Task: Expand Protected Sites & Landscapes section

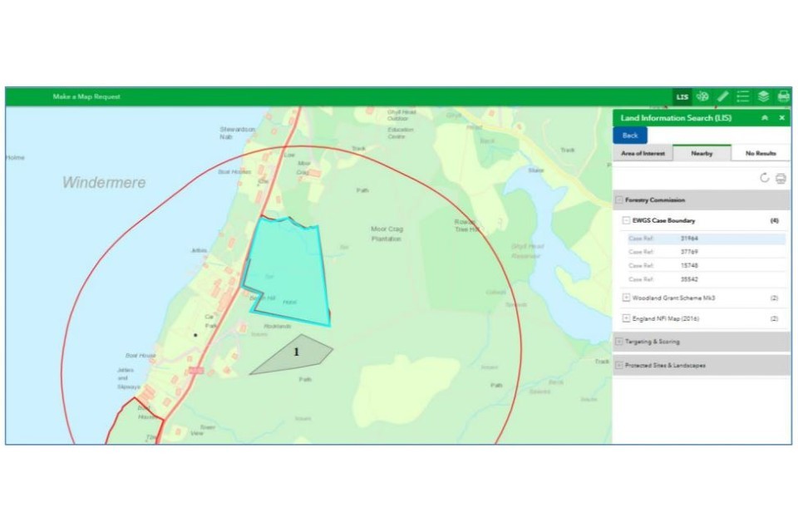Action: pyautogui.click(x=619, y=366)
